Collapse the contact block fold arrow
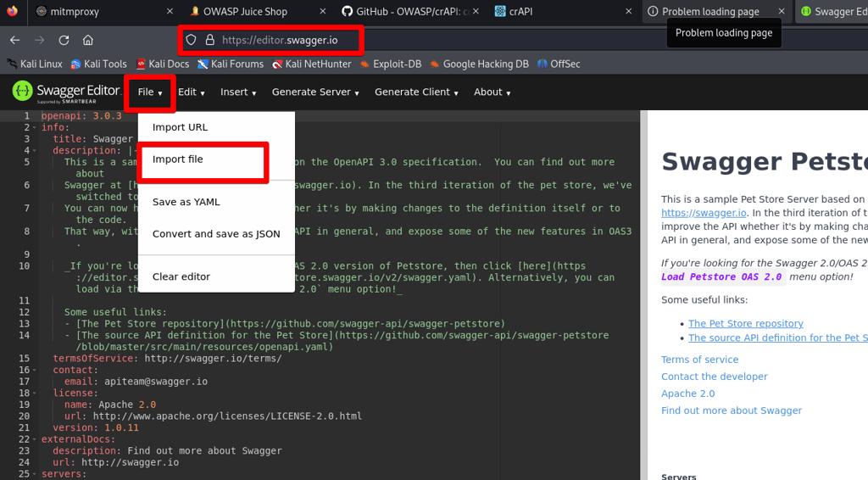Screen dimensions: 868x480 pyautogui.click(x=35, y=370)
